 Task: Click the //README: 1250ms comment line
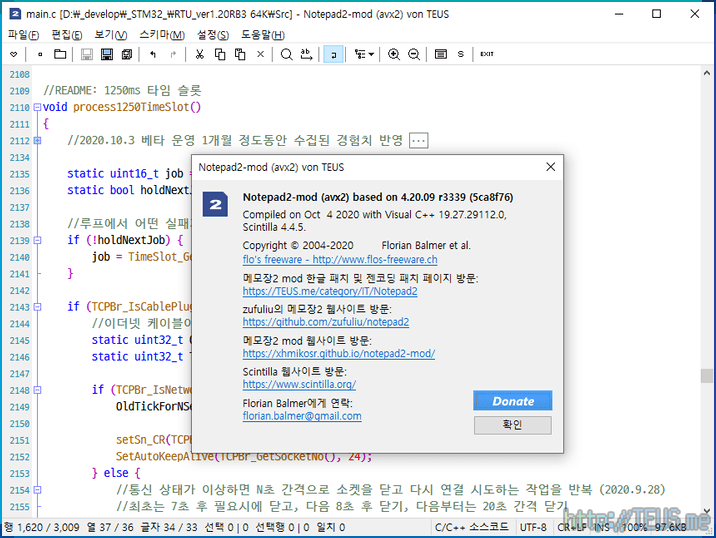click(x=122, y=90)
